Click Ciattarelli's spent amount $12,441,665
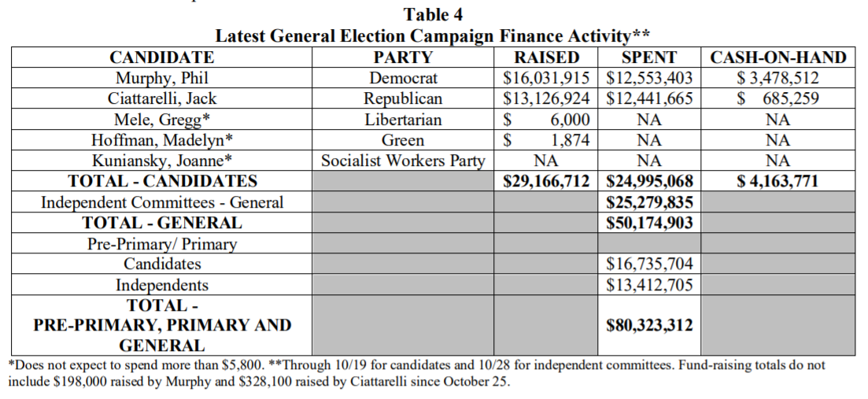 point(649,98)
